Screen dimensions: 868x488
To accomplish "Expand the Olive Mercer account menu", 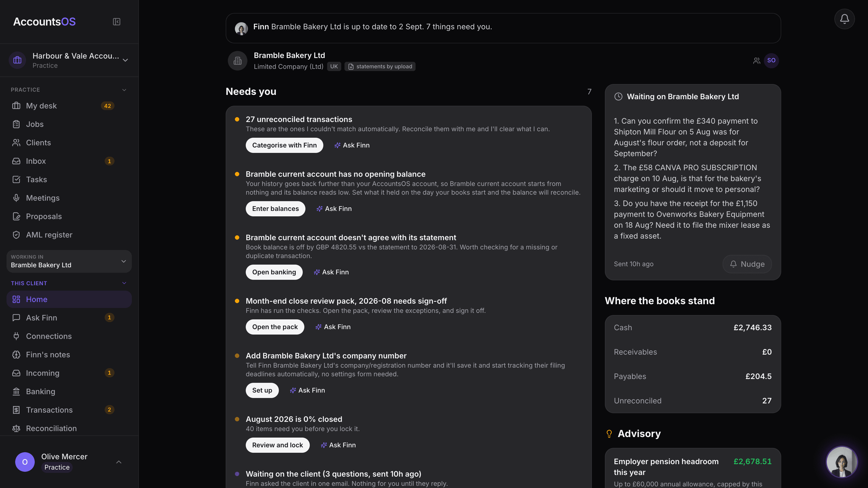I will 119,462.
